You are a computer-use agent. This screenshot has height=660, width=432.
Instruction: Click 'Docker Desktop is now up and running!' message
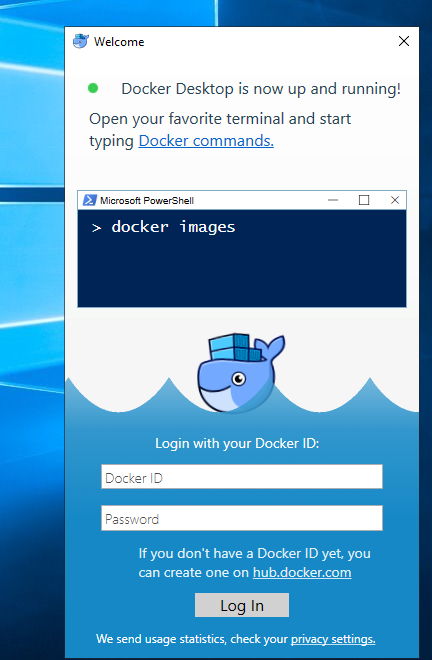pos(261,89)
